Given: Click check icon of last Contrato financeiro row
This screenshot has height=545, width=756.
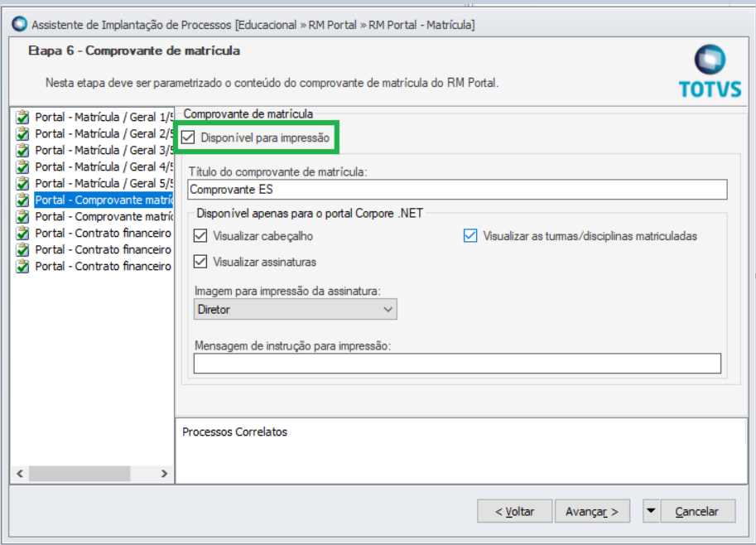Looking at the screenshot, I should click(22, 266).
